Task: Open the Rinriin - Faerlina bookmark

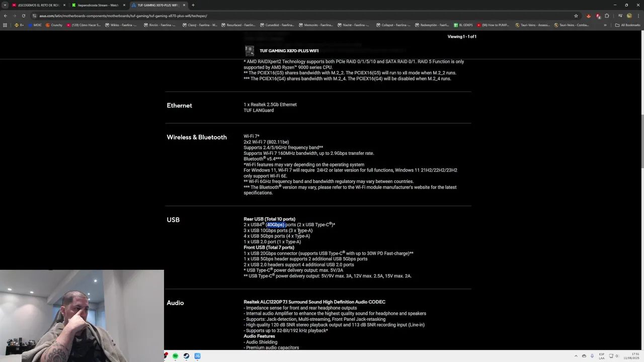Action: coord(160,25)
